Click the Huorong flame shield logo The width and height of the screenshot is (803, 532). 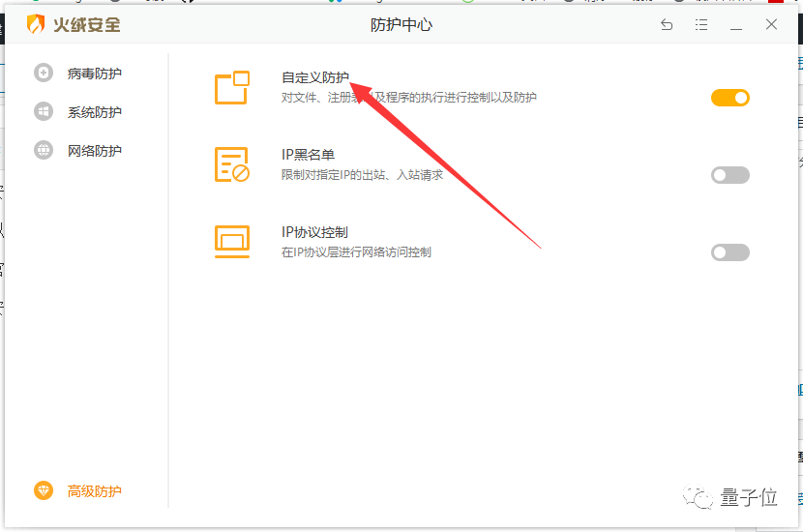click(x=36, y=24)
